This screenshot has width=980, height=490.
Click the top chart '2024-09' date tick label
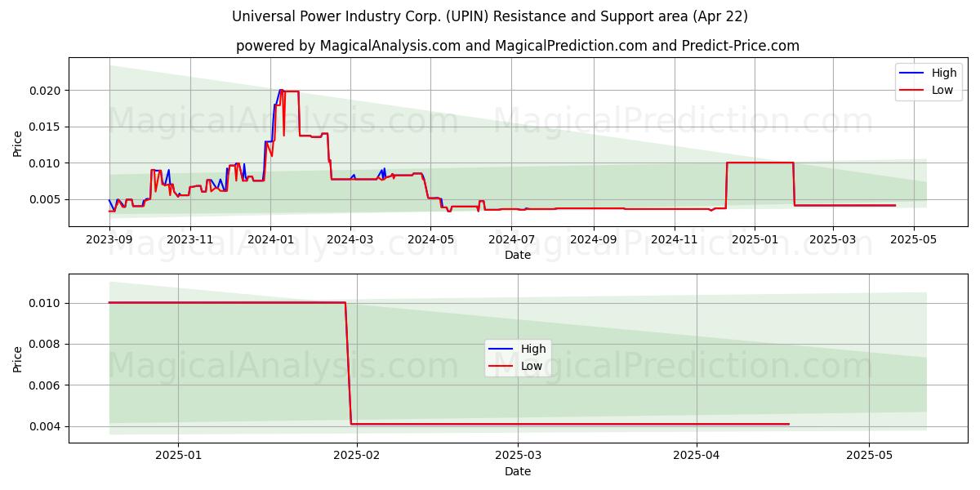[x=593, y=240]
